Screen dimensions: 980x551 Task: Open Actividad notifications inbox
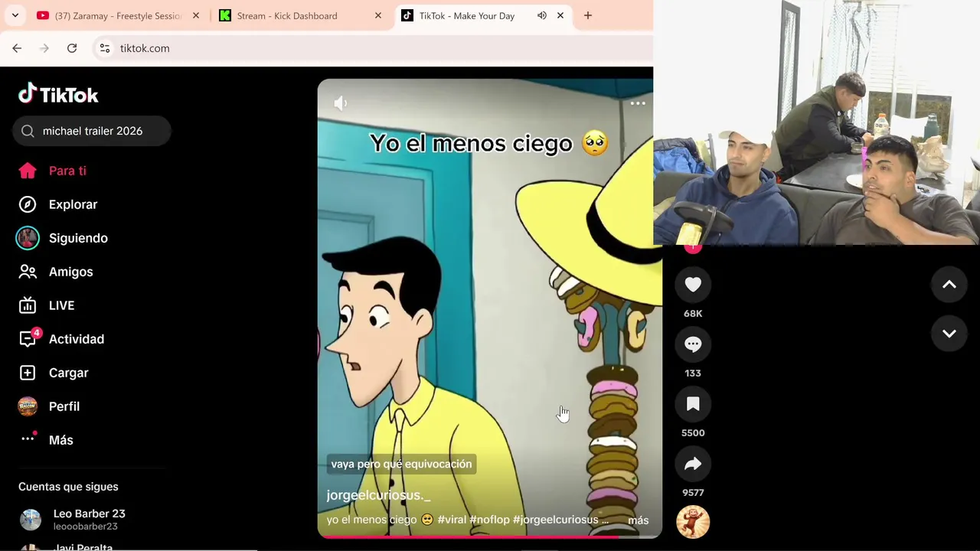(61, 339)
